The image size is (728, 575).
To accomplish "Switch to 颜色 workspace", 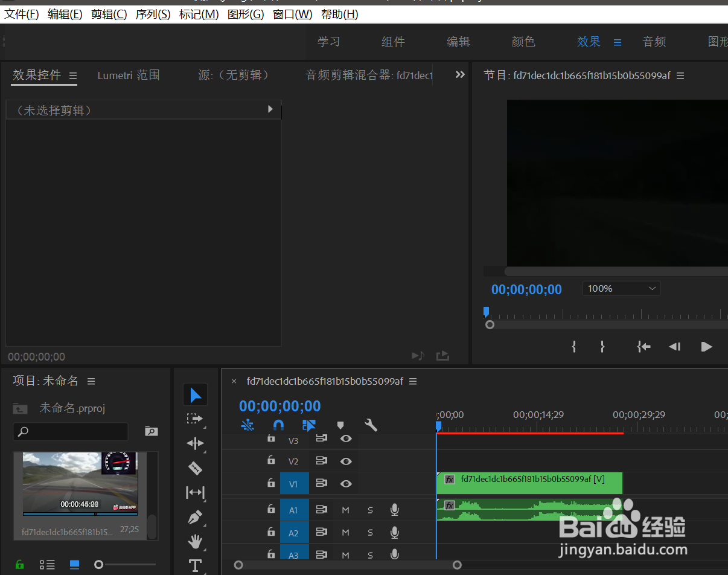I will click(x=523, y=42).
